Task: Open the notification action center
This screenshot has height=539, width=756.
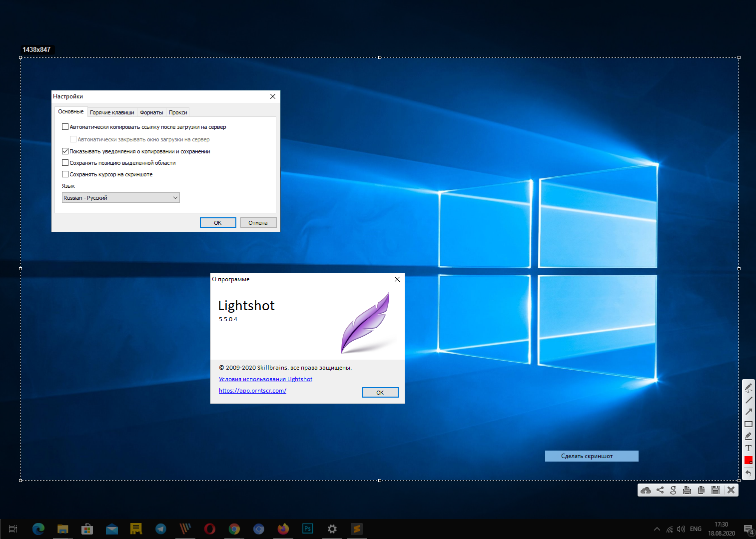Action: (748, 529)
